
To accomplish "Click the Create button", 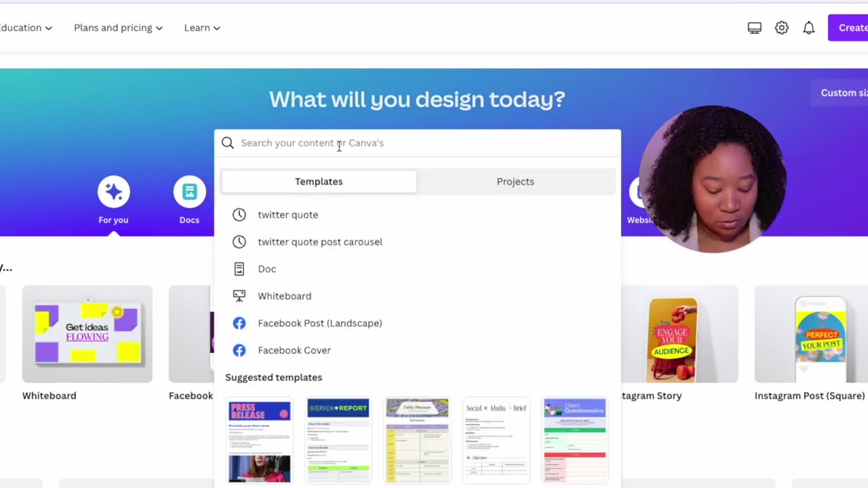I will [848, 28].
